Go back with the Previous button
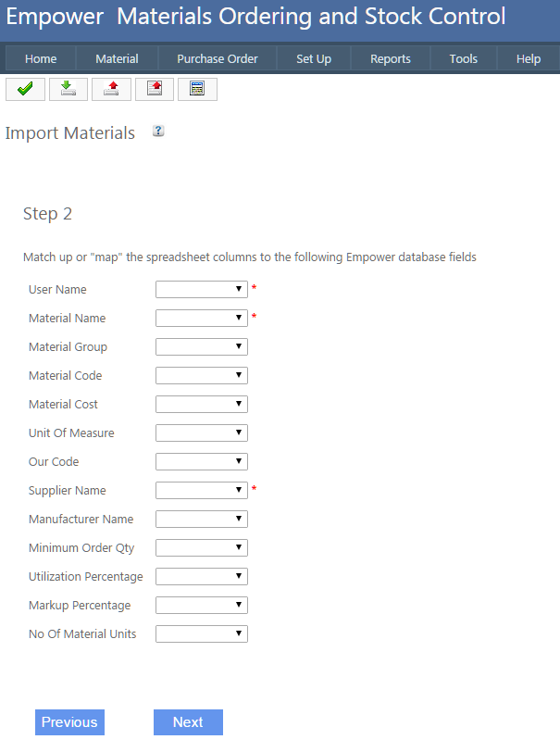560x752 pixels. point(69,722)
